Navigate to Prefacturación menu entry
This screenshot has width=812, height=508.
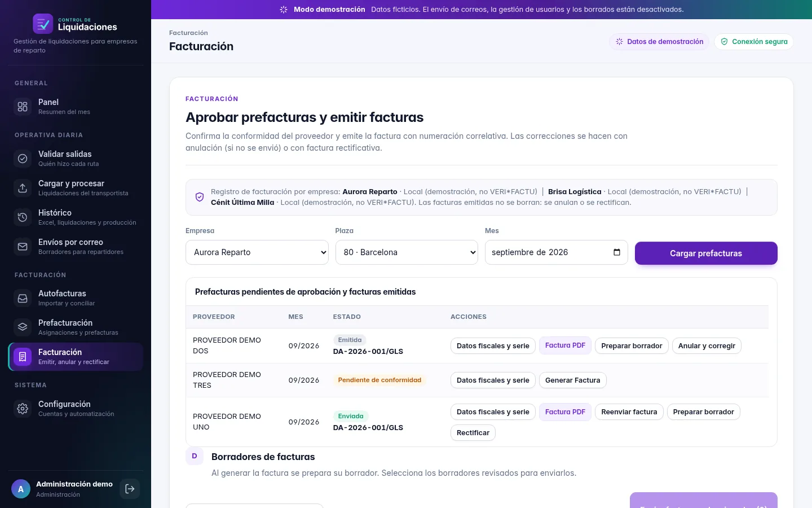pyautogui.click(x=76, y=327)
